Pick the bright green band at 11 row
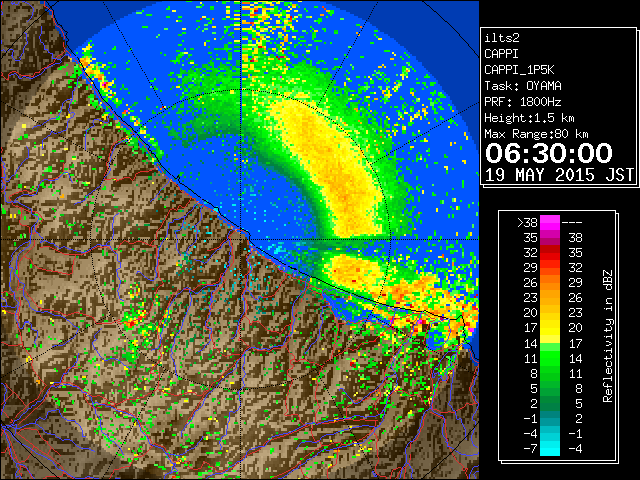 (550, 358)
